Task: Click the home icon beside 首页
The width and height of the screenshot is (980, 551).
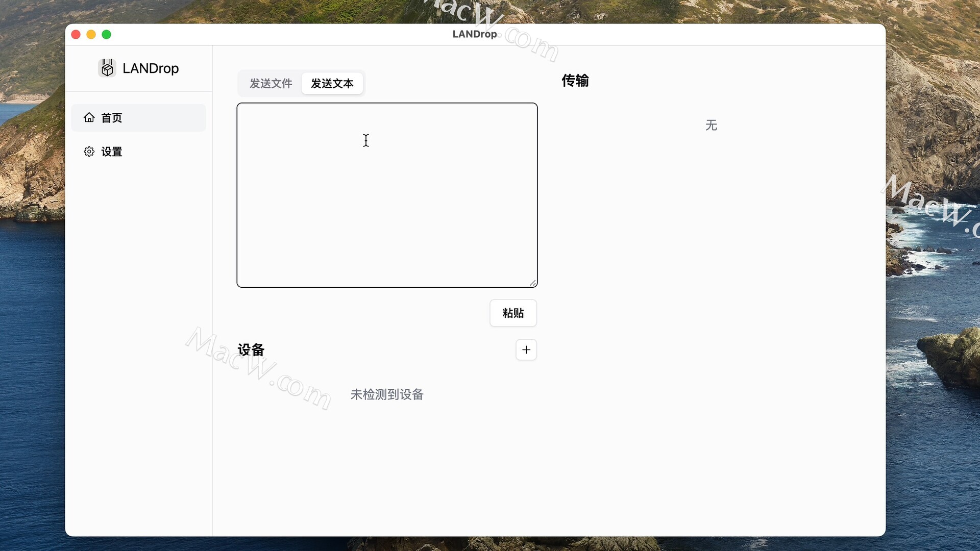Action: [89, 118]
